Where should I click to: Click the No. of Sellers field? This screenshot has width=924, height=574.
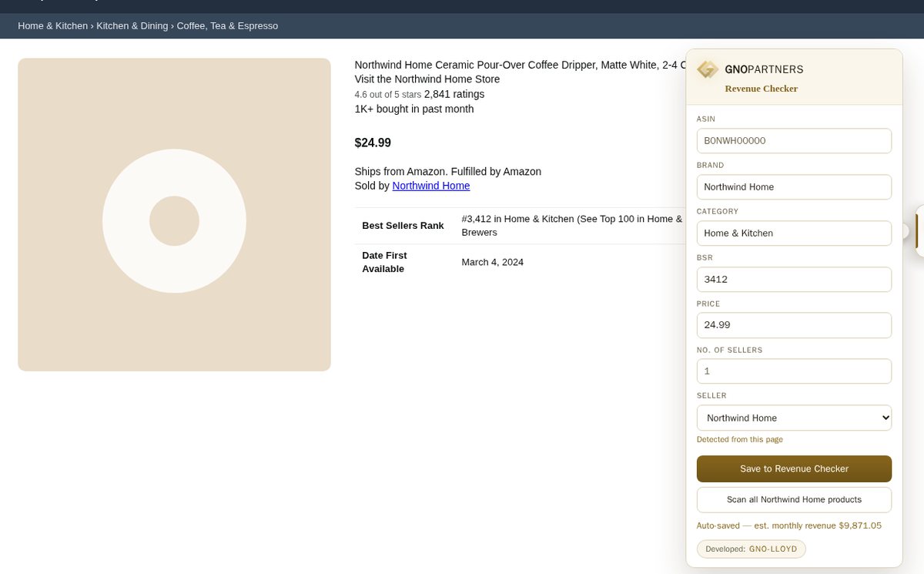[794, 371]
